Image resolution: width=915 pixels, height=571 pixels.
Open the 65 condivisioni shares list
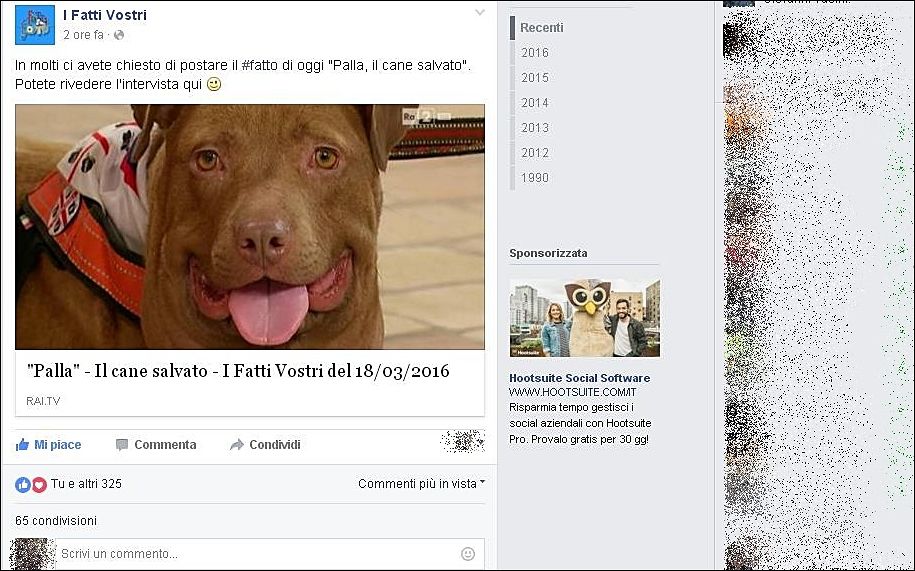coord(56,521)
